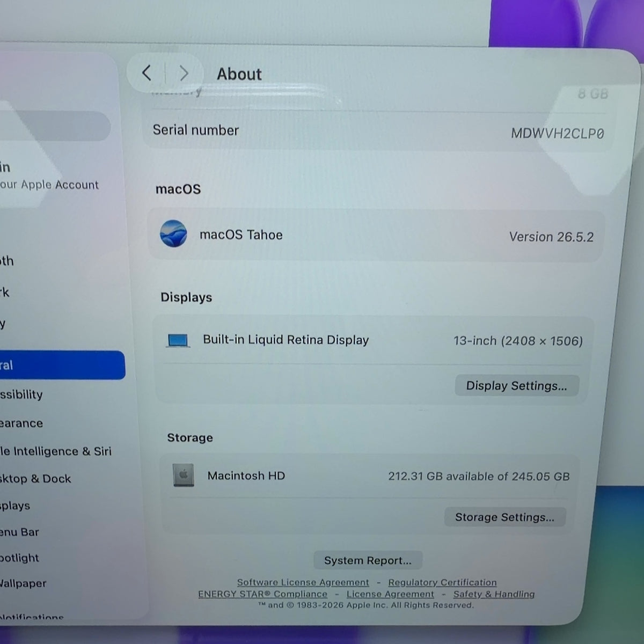
Task: Click the search field in the sidebar
Action: click(x=54, y=126)
